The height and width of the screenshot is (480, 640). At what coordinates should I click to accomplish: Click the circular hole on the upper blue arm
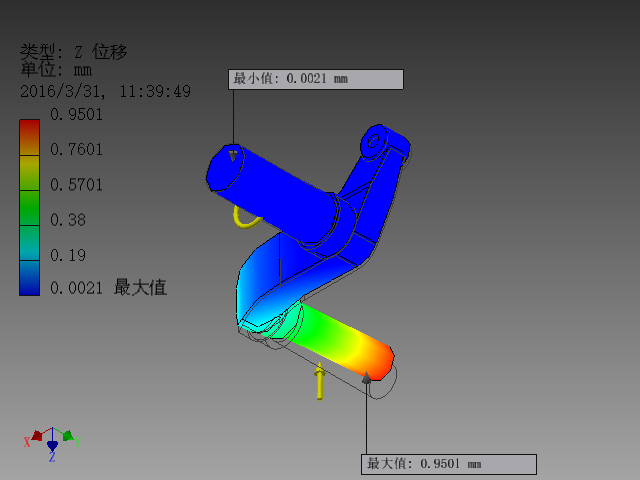373,141
